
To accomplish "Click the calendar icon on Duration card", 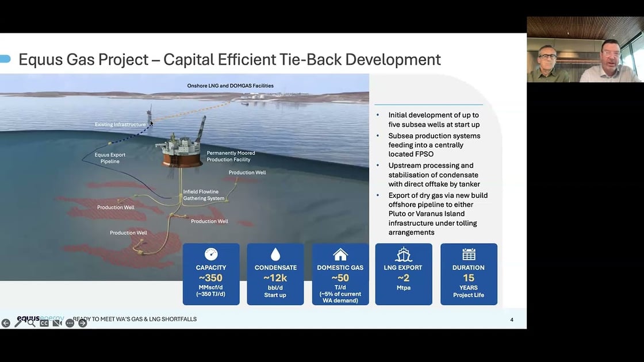I will (469, 255).
